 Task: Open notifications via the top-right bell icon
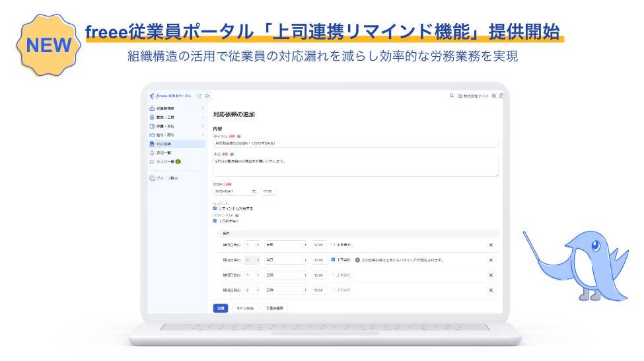tap(452, 96)
